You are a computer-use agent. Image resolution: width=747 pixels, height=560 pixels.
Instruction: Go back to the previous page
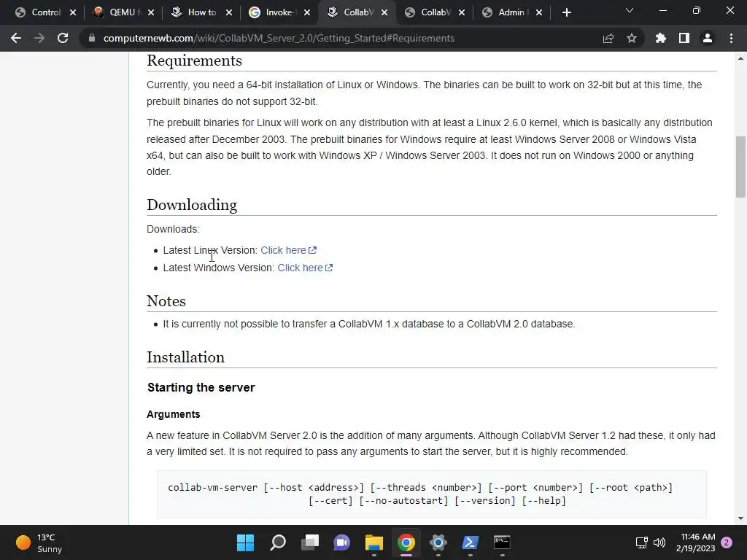click(16, 38)
